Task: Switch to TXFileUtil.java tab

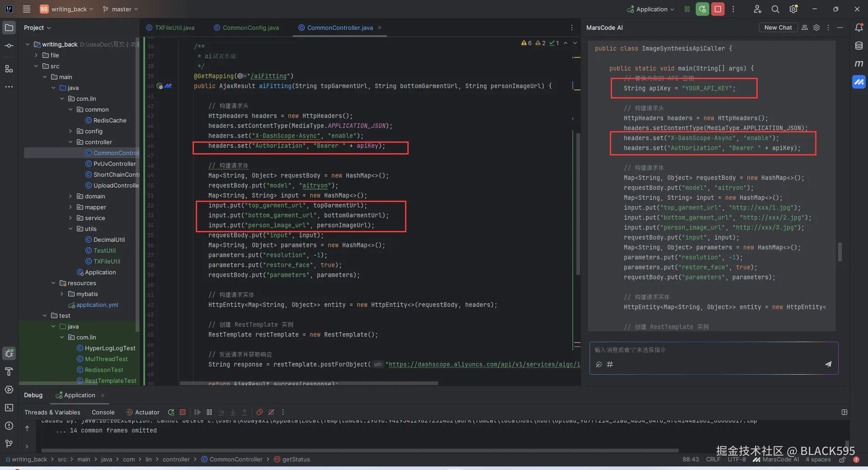Action: [x=170, y=28]
